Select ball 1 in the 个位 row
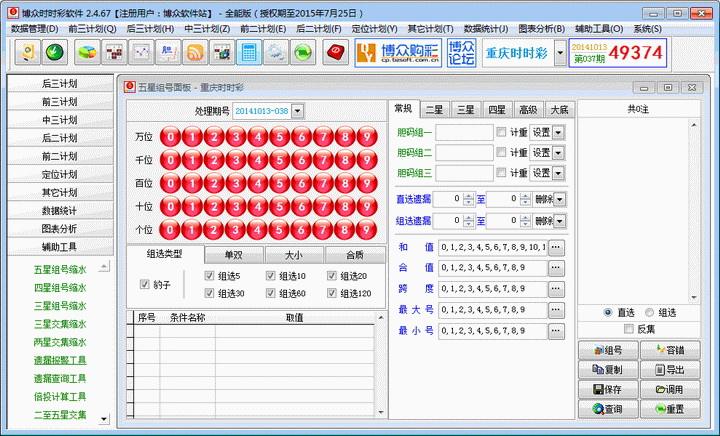Viewport: 720px width, 436px height. tap(192, 229)
